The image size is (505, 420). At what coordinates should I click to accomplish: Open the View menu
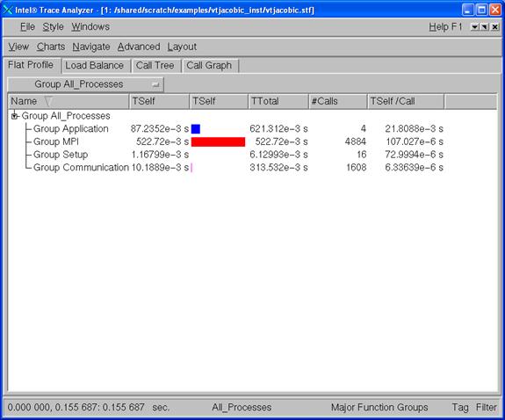click(18, 47)
